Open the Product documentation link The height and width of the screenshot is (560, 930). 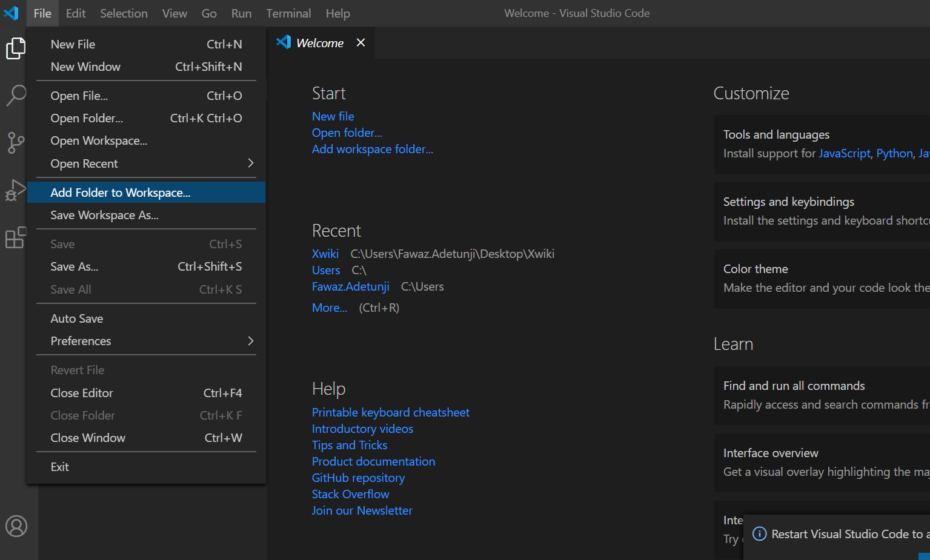pos(374,461)
